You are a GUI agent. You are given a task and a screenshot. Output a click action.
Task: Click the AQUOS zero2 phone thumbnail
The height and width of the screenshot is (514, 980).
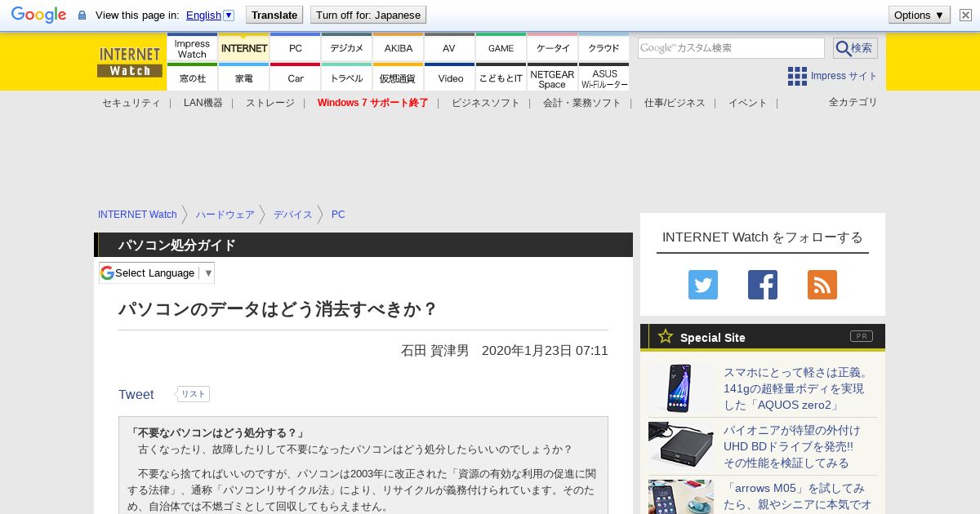click(x=681, y=388)
